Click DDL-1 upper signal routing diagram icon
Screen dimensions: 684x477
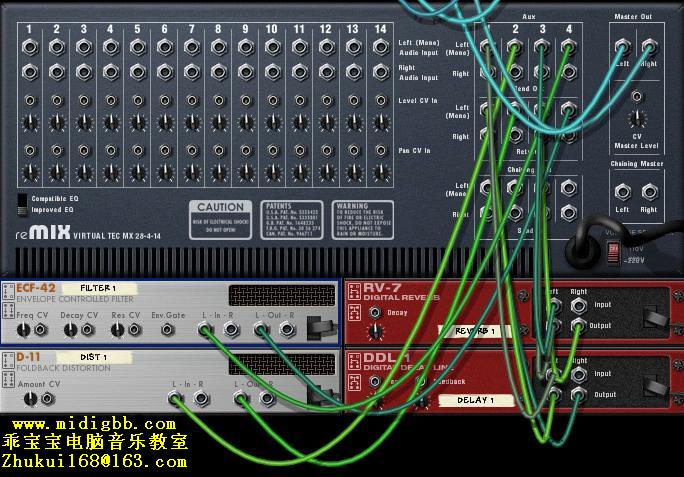point(355,361)
